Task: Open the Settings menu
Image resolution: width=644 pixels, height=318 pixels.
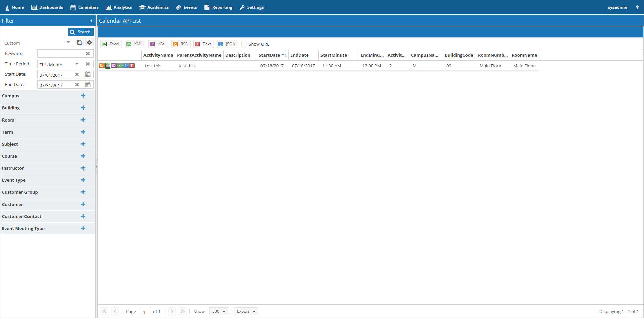Action: (x=251, y=7)
